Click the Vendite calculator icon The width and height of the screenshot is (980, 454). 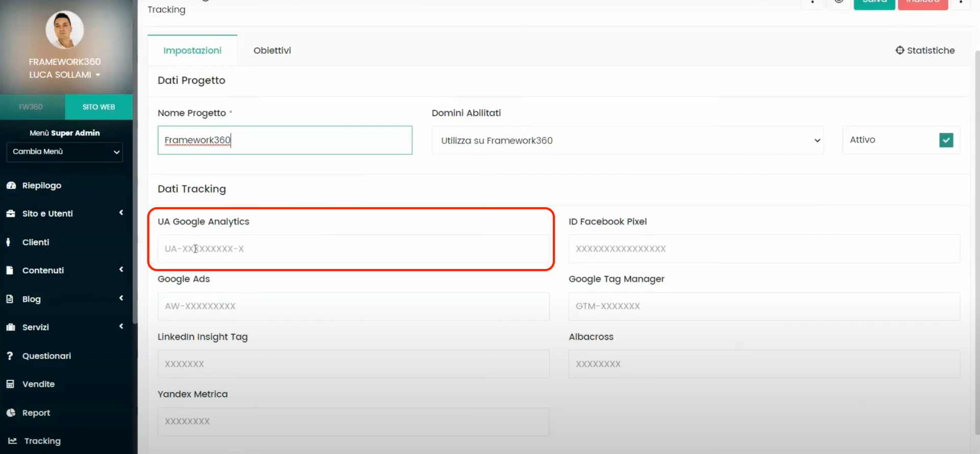(10, 384)
